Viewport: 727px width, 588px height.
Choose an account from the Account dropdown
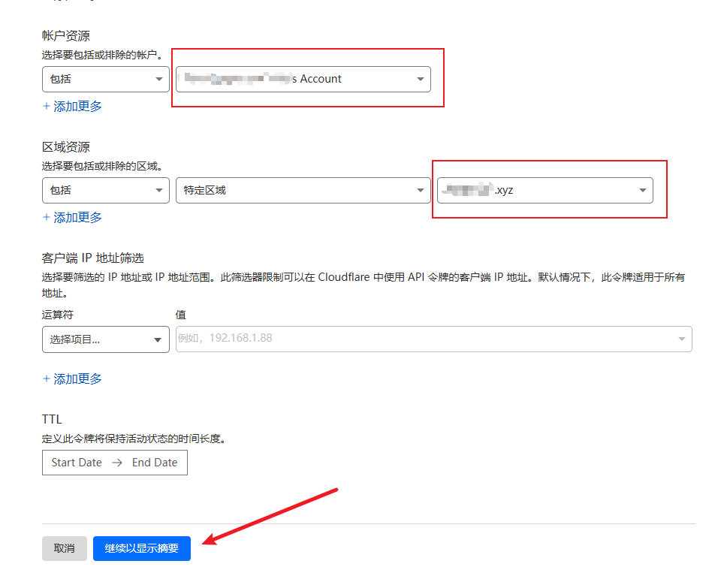(x=300, y=80)
